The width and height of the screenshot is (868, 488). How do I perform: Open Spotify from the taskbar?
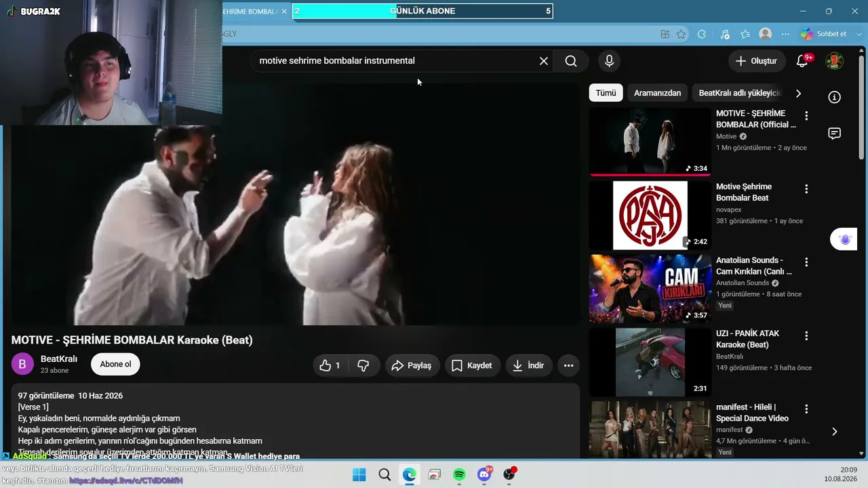click(459, 474)
